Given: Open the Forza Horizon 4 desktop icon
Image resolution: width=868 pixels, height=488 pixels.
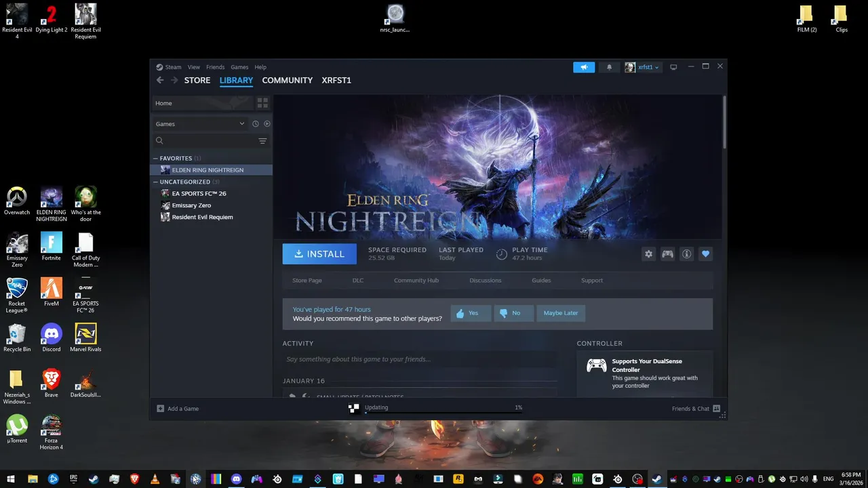Looking at the screenshot, I should pyautogui.click(x=52, y=432).
